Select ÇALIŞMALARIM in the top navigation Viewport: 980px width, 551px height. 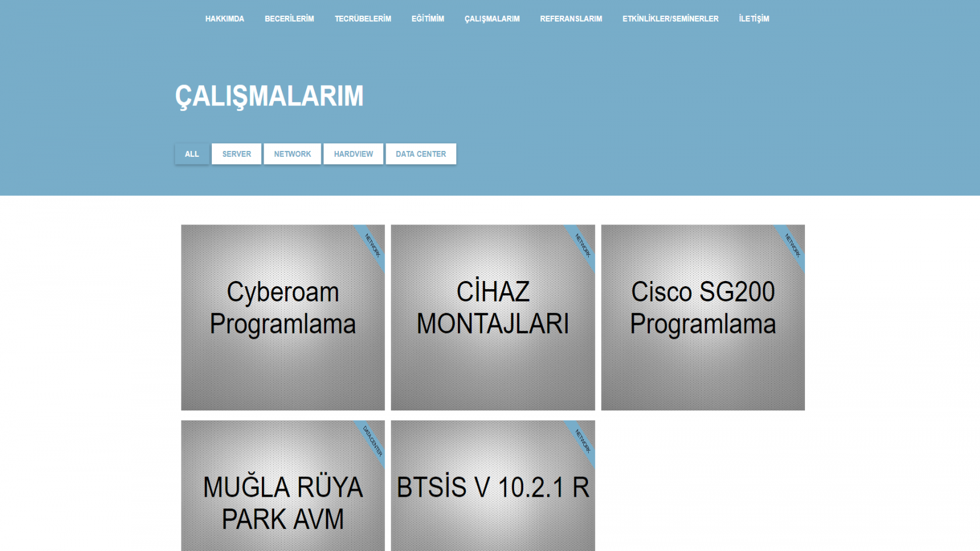pos(492,19)
